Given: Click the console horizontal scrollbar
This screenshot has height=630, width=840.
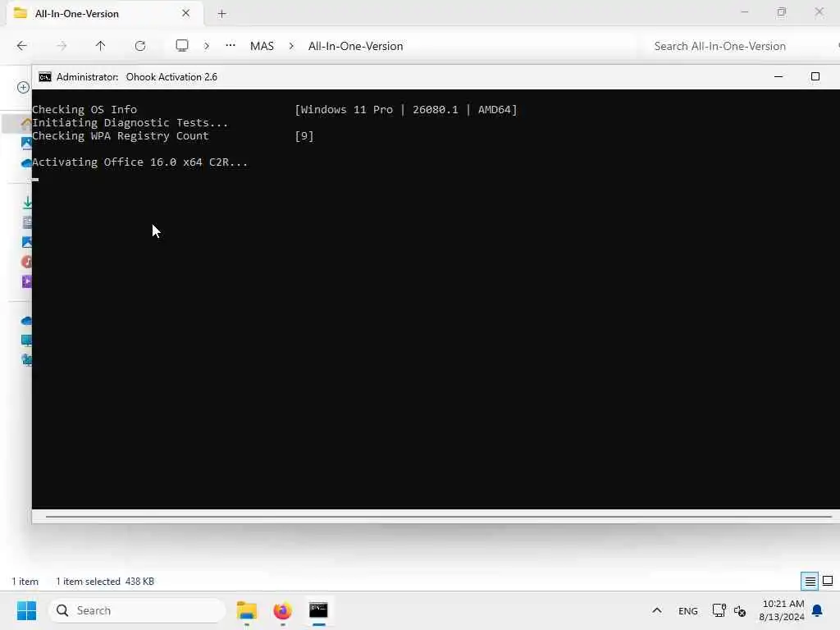Looking at the screenshot, I should coord(439,517).
